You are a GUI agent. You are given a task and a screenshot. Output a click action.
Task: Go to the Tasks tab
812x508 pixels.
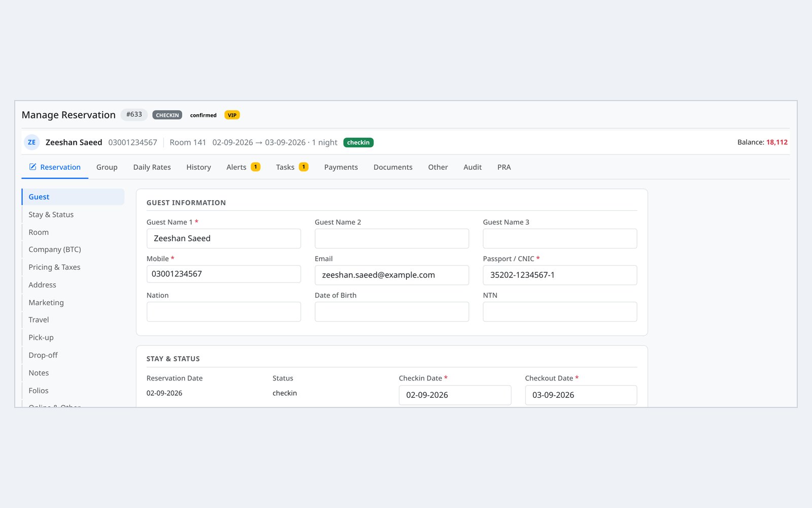[x=292, y=167]
